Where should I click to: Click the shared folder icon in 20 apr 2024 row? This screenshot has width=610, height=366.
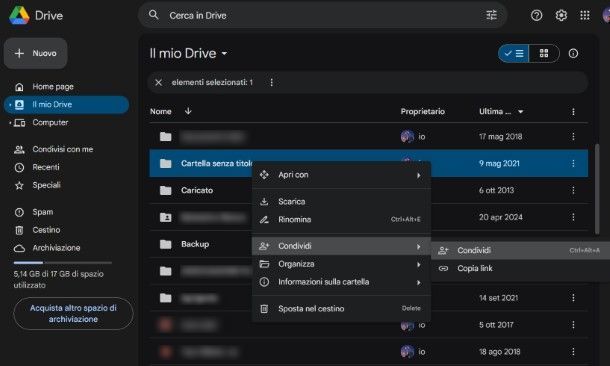coord(166,217)
